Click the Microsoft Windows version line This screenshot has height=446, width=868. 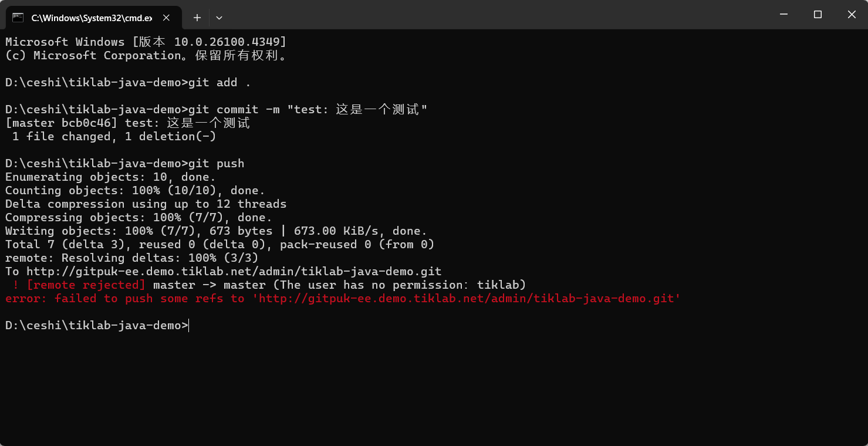(146, 42)
